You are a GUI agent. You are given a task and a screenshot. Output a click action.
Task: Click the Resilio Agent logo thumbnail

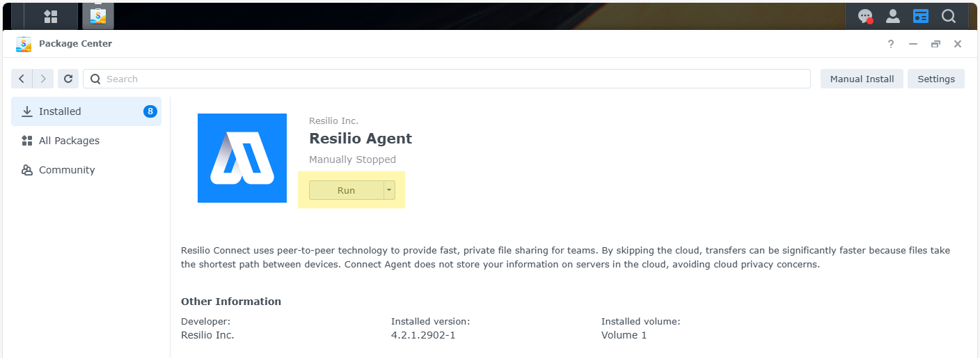click(x=242, y=158)
